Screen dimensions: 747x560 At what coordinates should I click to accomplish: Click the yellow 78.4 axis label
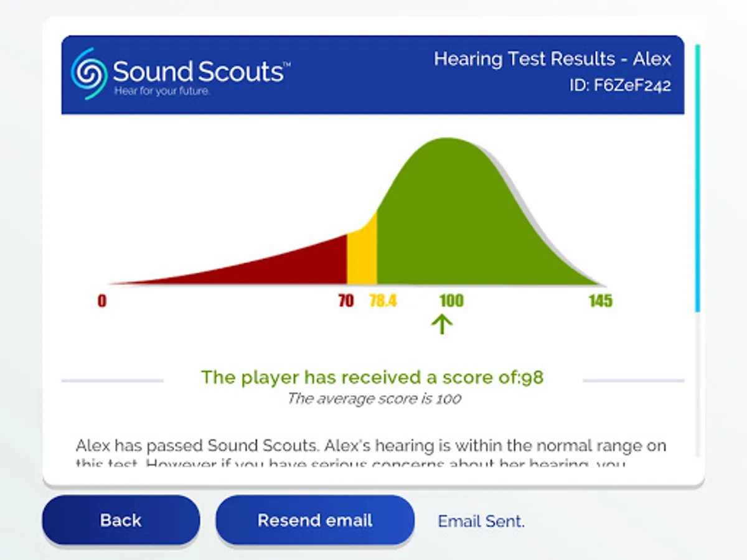[382, 301]
